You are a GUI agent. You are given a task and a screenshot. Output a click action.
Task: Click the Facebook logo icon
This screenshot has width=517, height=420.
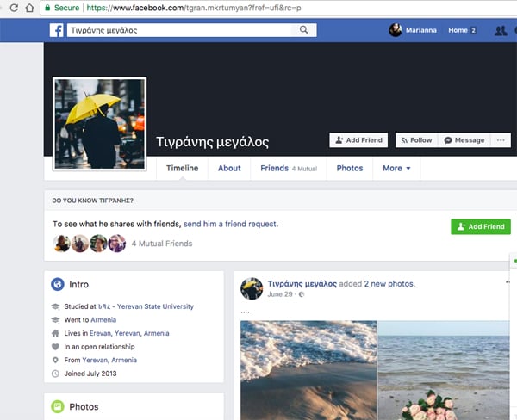pyautogui.click(x=55, y=30)
